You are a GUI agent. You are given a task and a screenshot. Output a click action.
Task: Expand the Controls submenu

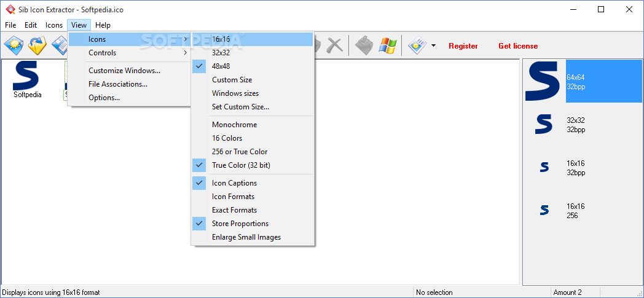tap(130, 53)
